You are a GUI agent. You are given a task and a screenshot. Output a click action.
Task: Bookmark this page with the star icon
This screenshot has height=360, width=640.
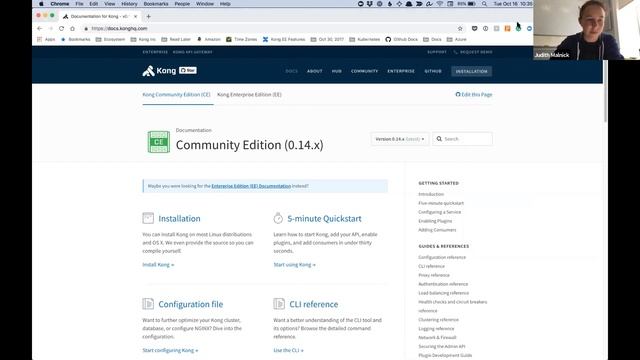point(460,29)
